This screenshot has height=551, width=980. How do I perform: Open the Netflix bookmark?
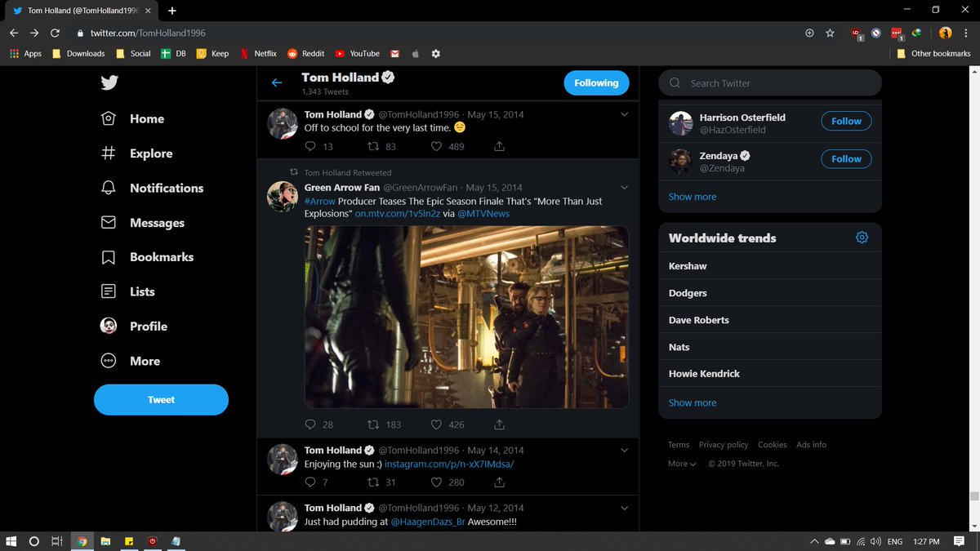(258, 53)
